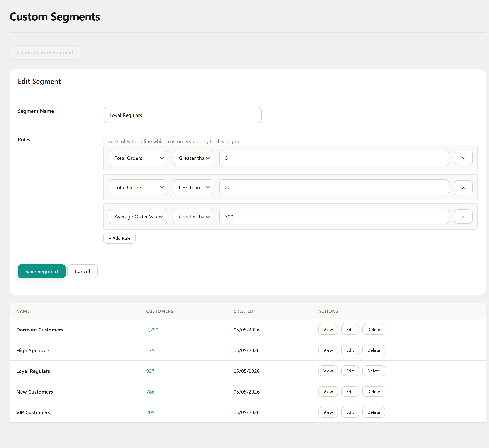Open the 175 customers link
The image size is (489, 448).
click(x=150, y=350)
